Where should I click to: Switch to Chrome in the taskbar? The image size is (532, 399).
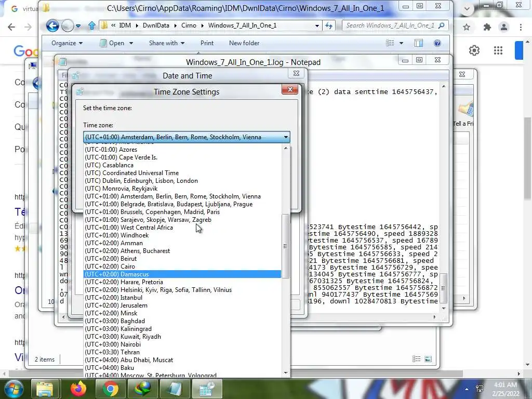[110, 389]
